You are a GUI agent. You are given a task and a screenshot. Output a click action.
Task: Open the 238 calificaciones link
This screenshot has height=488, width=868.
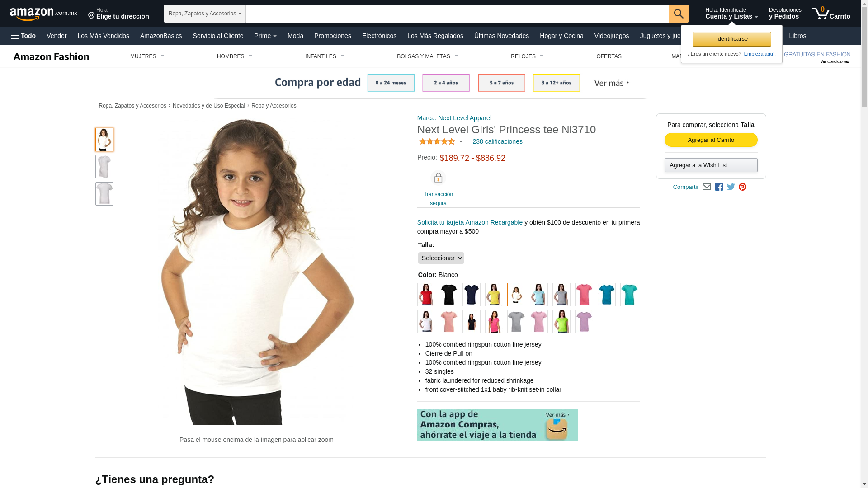tap(497, 141)
